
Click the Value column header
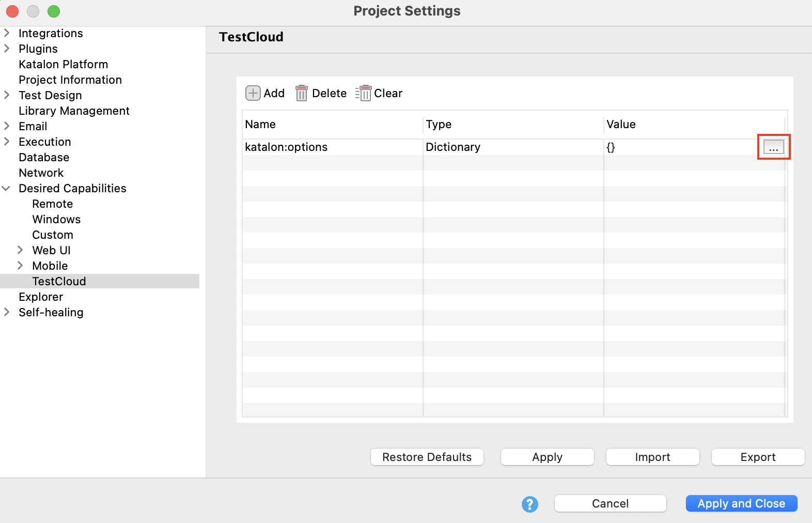pyautogui.click(x=621, y=125)
